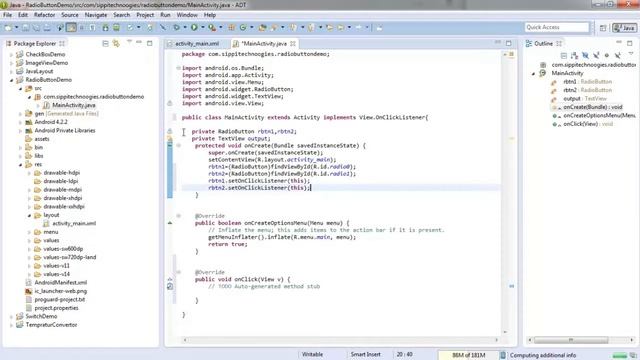Minimize the Outline view panel
Image resolution: width=640 pixels, height=360 pixels.
(x=619, y=43)
